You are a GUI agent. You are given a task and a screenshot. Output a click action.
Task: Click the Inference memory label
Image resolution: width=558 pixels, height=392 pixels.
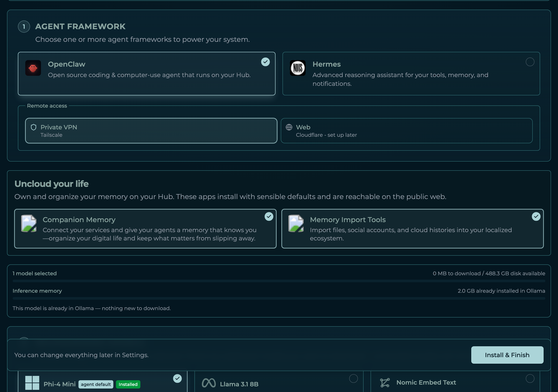(37, 291)
